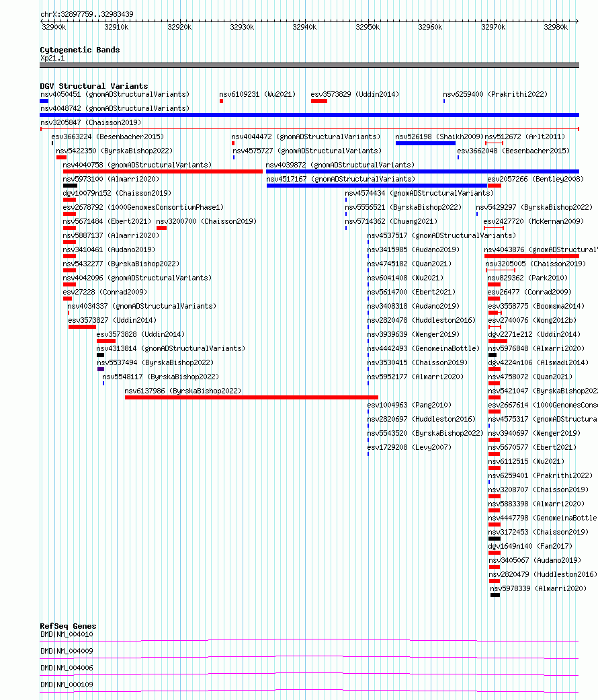Select nsv3410461 (Audano2019) label
Viewport: 598px width, 700px height.
(110, 250)
